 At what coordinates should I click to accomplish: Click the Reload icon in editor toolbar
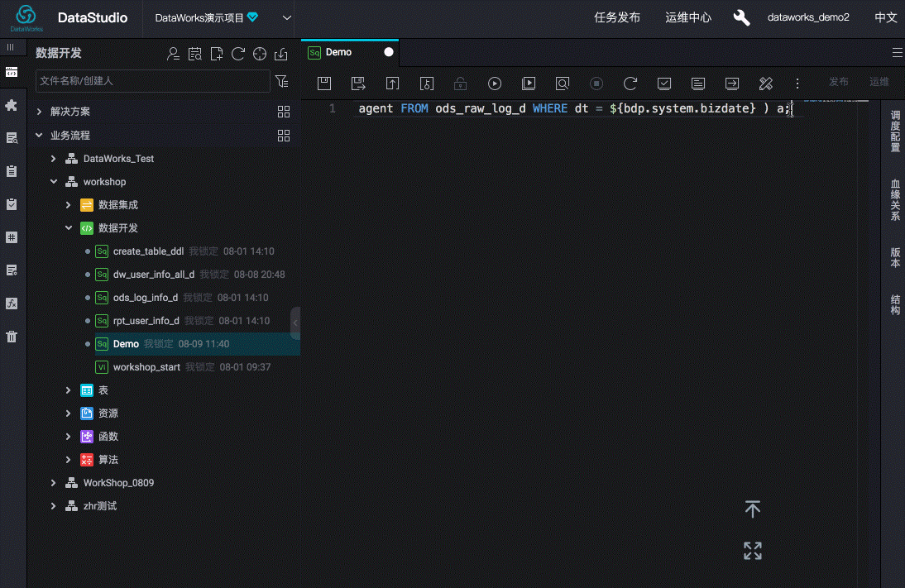630,83
